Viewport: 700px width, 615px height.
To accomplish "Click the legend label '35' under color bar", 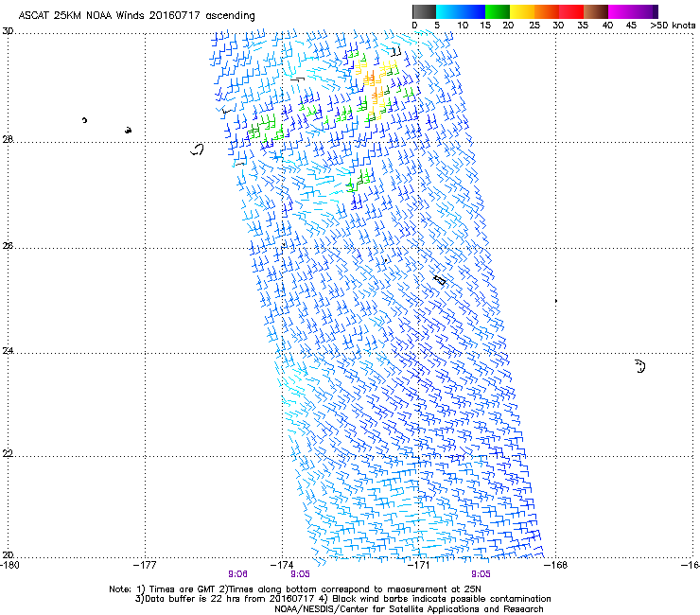I will 583,26.
